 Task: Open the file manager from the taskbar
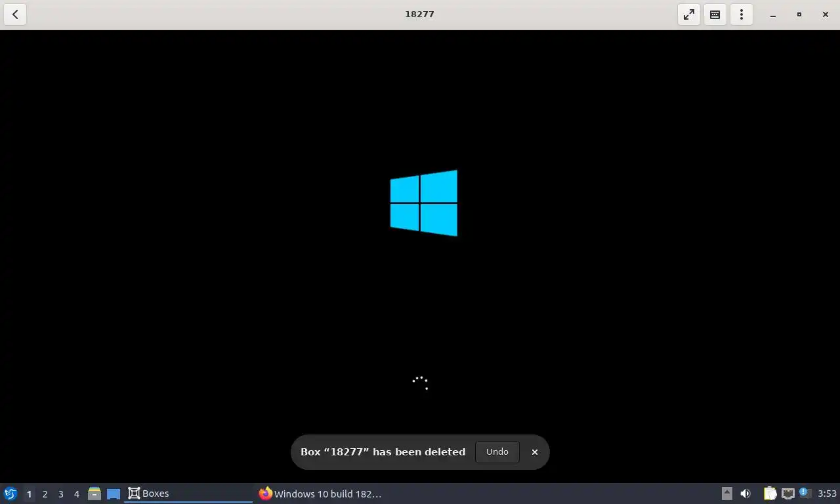94,493
